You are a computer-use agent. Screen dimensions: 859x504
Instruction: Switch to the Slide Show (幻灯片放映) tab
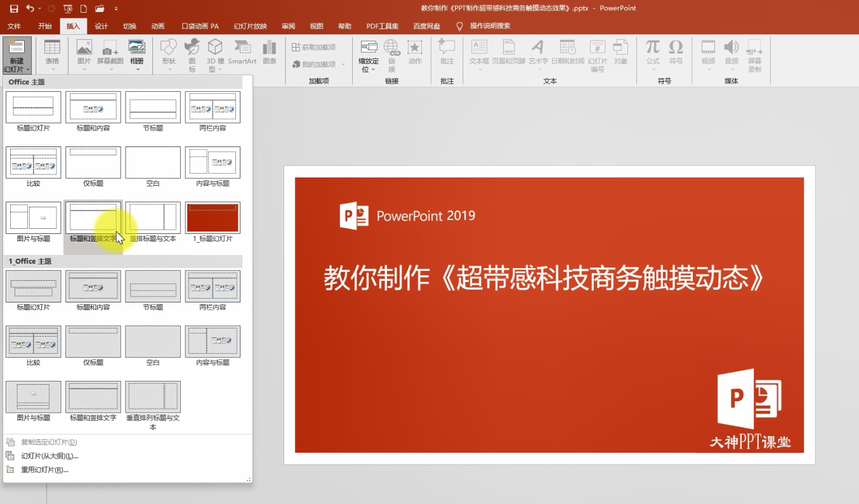pos(251,26)
